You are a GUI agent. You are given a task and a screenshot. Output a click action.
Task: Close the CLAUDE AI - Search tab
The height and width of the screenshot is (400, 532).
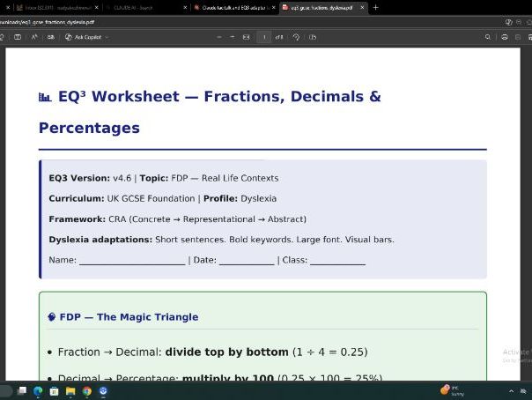[185, 7]
